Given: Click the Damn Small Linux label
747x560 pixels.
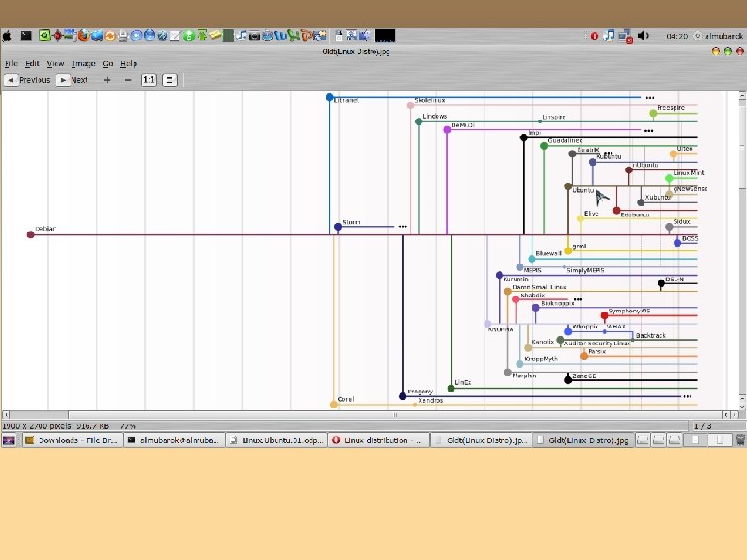Looking at the screenshot, I should pyautogui.click(x=539, y=287).
